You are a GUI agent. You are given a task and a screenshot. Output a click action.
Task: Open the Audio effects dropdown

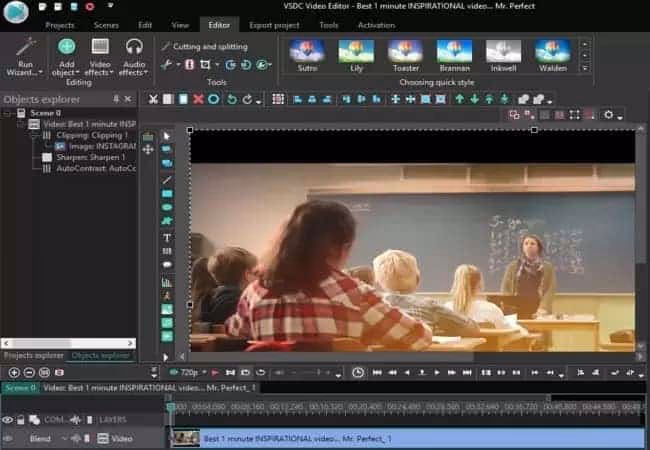[134, 57]
